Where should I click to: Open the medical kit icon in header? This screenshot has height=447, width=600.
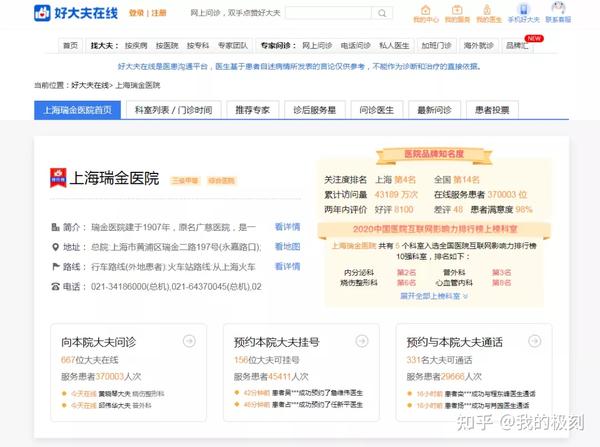click(457, 10)
